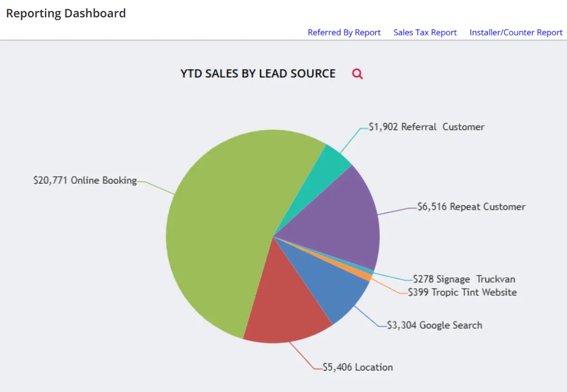Click the "$3,304 Google Search" label
Screen dimensions: 567x392
435,325
